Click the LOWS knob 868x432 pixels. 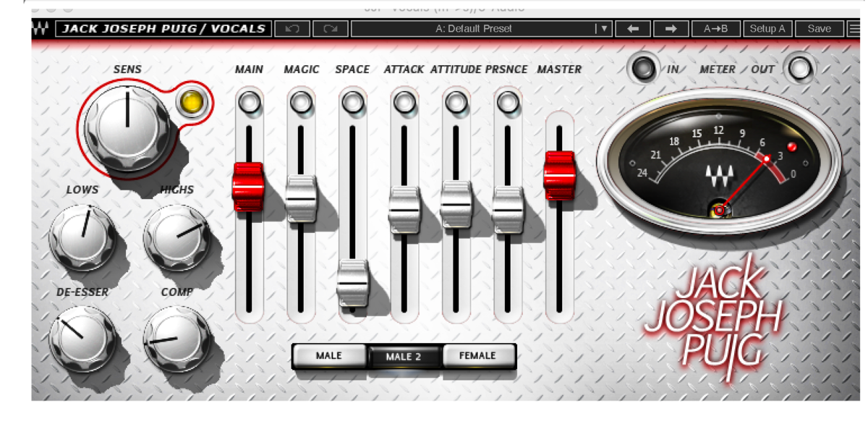pos(82,237)
